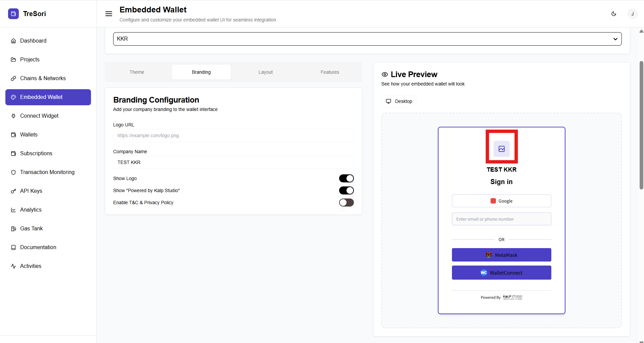This screenshot has width=644, height=343.
Task: Go to the Layout tab
Action: (266, 72)
